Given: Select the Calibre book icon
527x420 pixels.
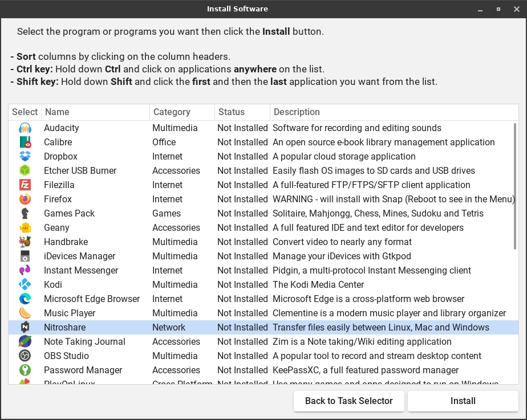Looking at the screenshot, I should click(x=25, y=142).
